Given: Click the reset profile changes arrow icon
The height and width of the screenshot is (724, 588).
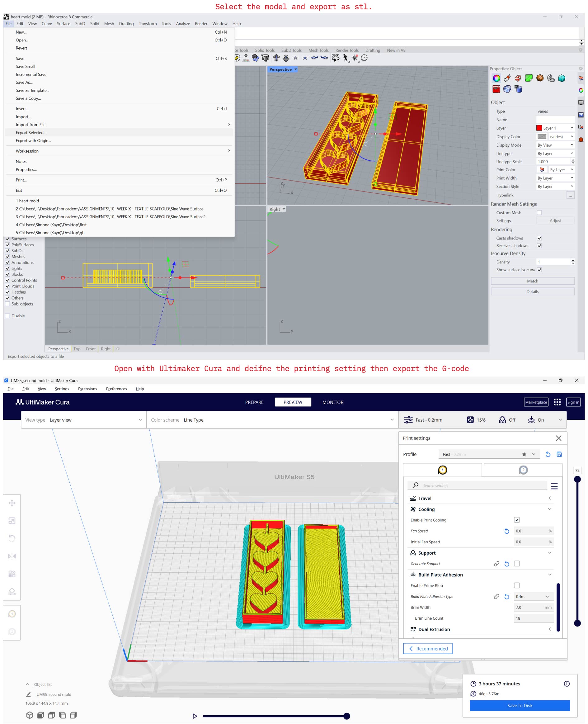Looking at the screenshot, I should click(548, 454).
